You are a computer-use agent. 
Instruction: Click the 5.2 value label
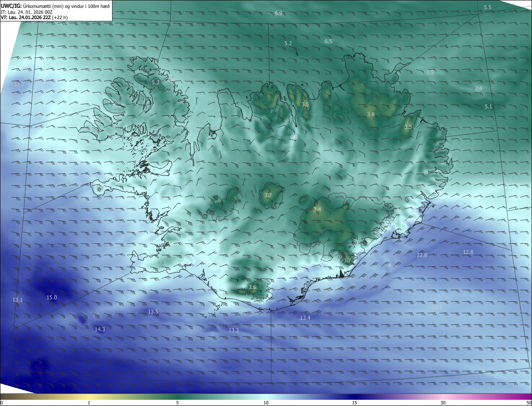tap(288, 43)
